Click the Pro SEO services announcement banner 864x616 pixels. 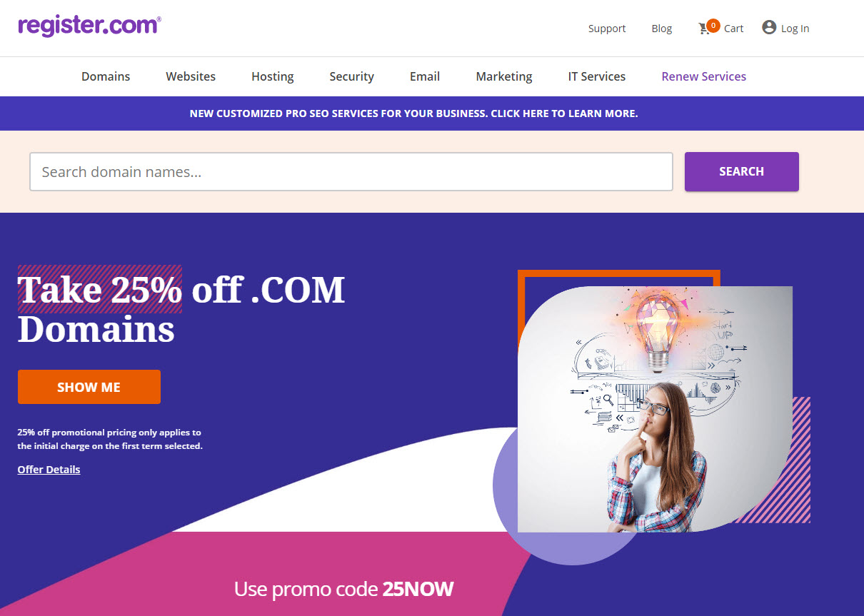point(414,113)
